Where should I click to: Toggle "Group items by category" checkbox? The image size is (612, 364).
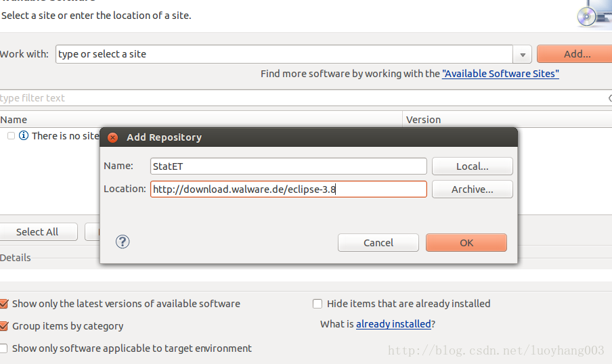tap(4, 326)
